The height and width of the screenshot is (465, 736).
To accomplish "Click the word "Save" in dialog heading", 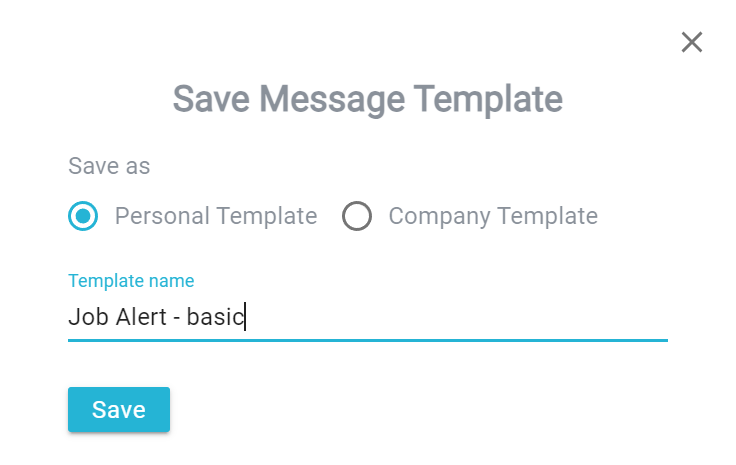I will tap(211, 99).
